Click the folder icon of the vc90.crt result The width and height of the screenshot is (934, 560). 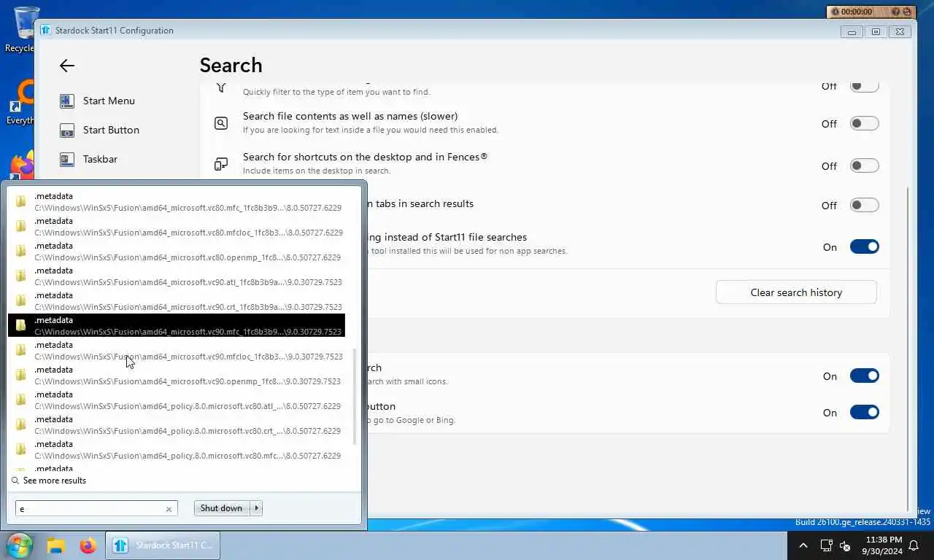(x=20, y=300)
